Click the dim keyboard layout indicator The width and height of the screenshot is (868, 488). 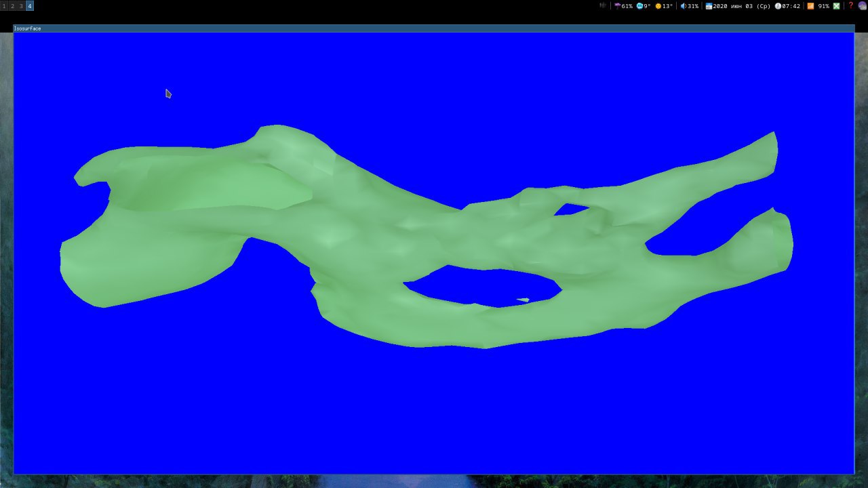click(x=603, y=5)
